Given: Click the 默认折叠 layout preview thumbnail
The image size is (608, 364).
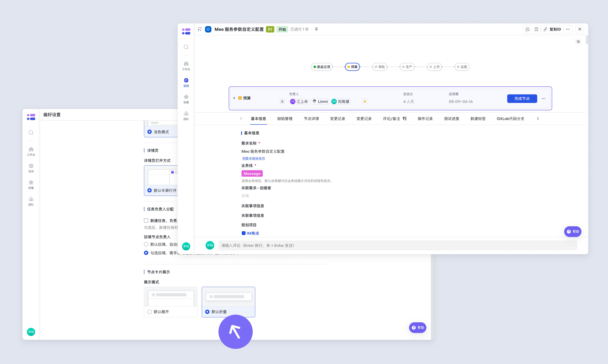Looking at the screenshot, I should tap(228, 297).
